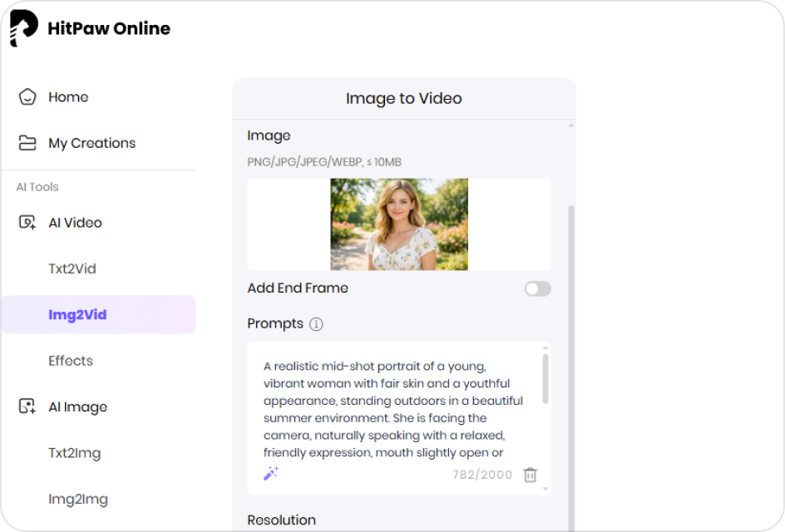Open the Txt2Vid tool
Image resolution: width=785 pixels, height=532 pixels.
pyautogui.click(x=72, y=268)
